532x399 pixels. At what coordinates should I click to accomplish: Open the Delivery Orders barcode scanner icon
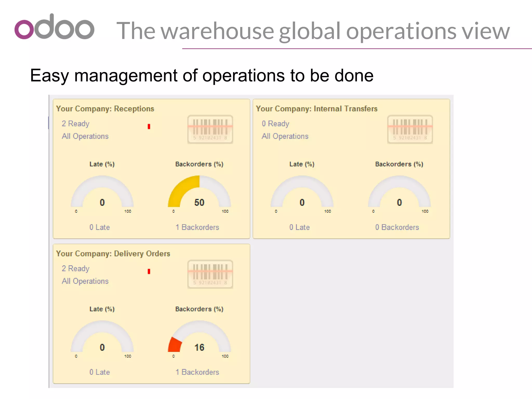[x=210, y=274]
